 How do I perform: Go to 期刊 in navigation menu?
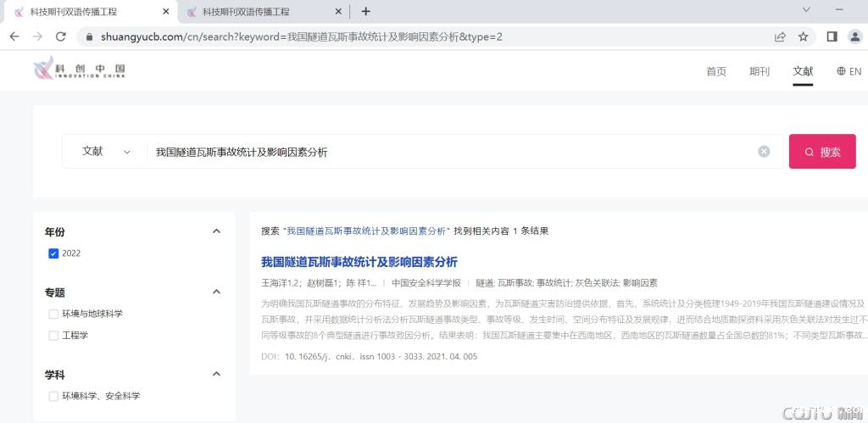759,71
